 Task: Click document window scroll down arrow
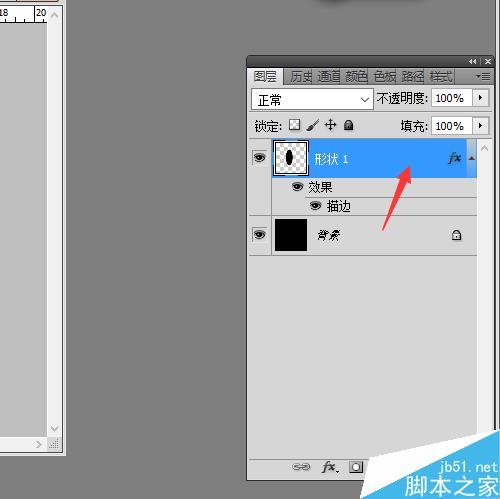55,428
